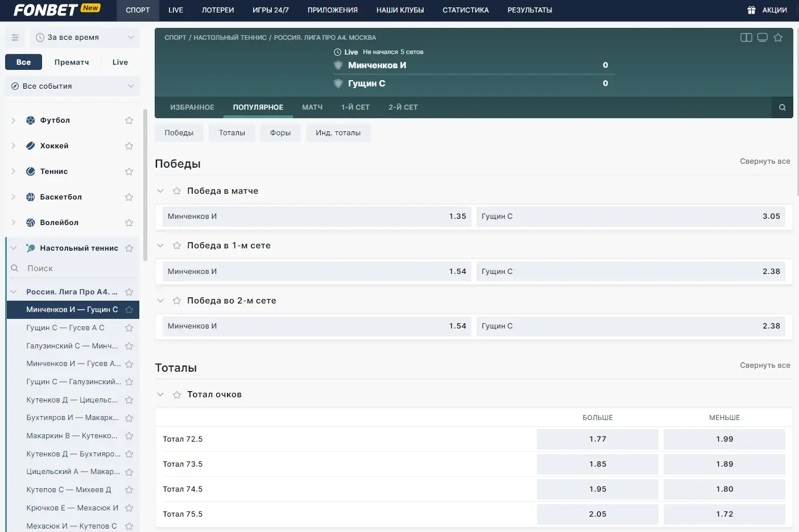This screenshot has width=799, height=532.
Task: Switch to the 1-й сет tab
Action: pyautogui.click(x=355, y=107)
